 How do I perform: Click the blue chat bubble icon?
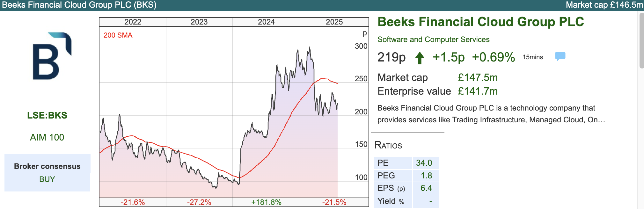click(x=560, y=56)
